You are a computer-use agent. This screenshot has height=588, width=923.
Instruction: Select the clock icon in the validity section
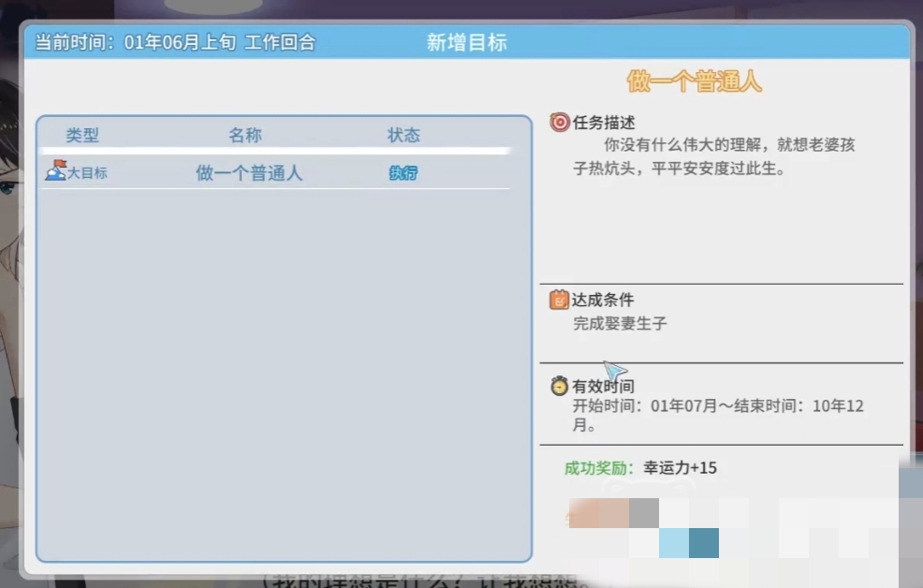click(x=559, y=386)
